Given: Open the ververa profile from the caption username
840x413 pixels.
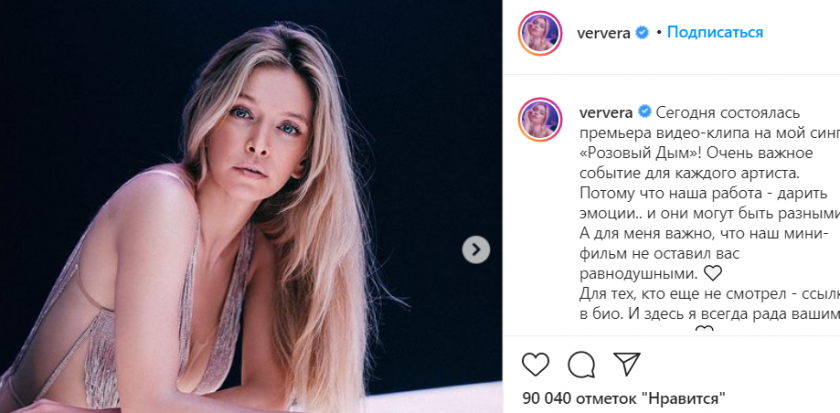Looking at the screenshot, I should 606,112.
